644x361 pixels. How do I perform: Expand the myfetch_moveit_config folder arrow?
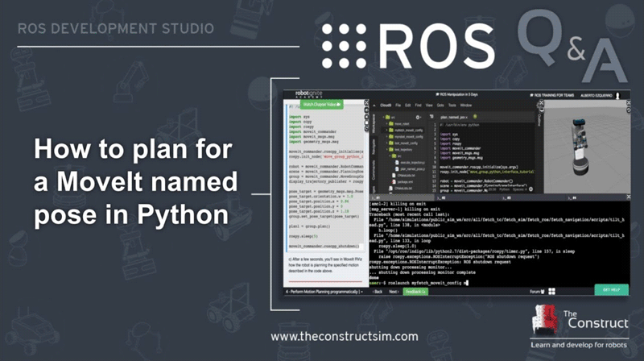386,130
